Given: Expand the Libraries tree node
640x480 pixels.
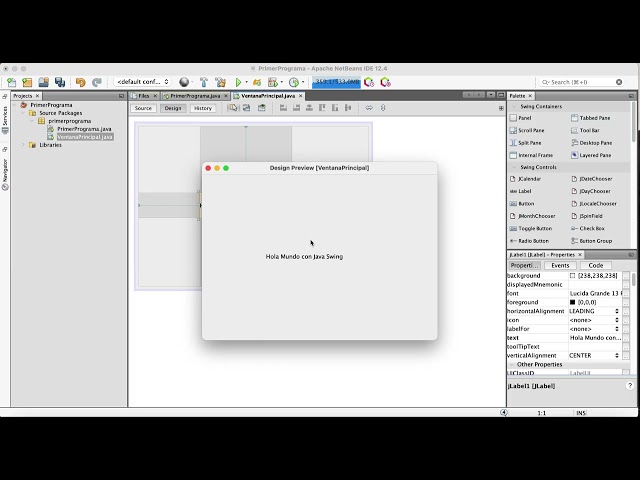Looking at the screenshot, I should tap(23, 145).
